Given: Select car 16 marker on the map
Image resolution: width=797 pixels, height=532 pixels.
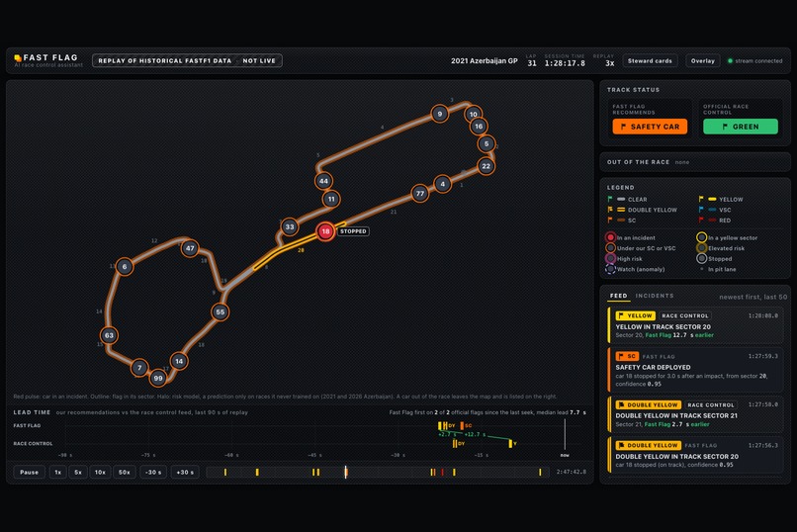Looking at the screenshot, I should point(479,127).
